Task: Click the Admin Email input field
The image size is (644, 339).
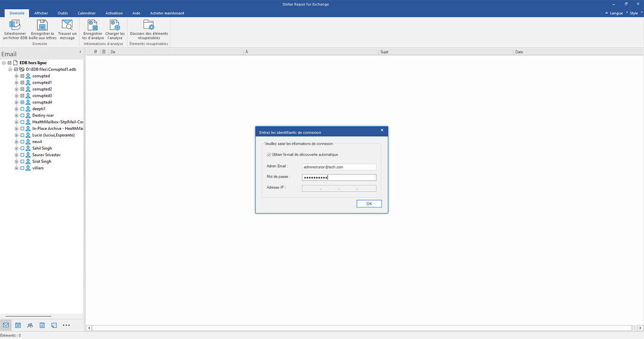Action: [339, 167]
